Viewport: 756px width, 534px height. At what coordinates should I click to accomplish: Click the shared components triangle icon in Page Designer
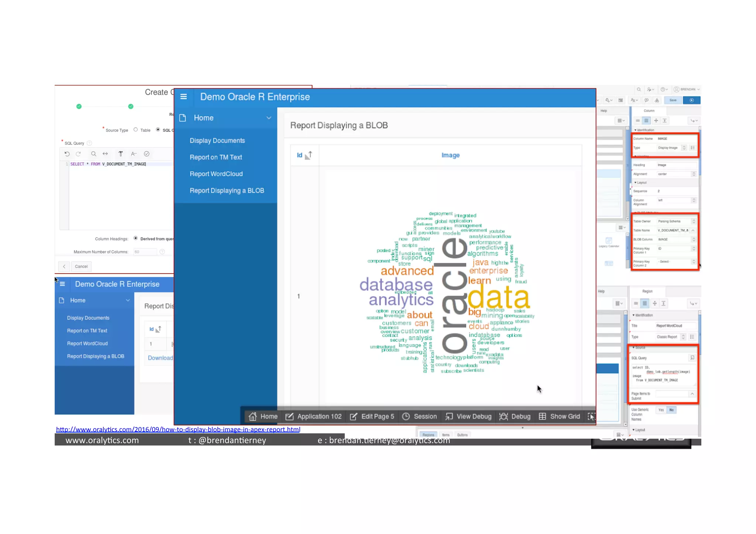[657, 100]
